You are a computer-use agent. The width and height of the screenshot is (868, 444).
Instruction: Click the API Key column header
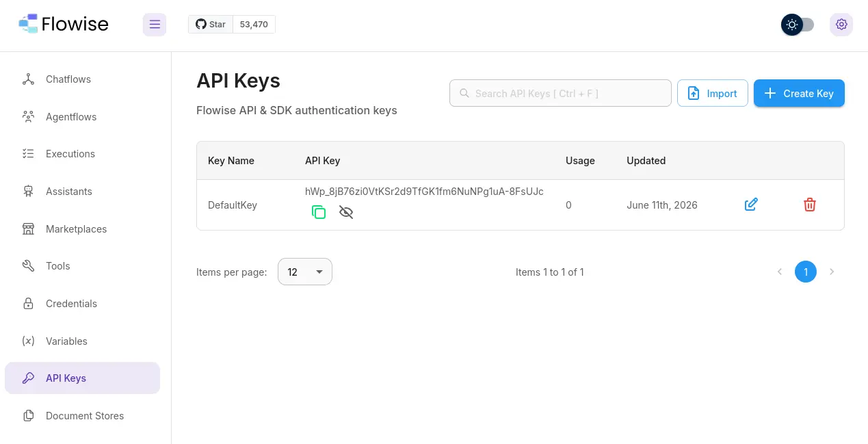(322, 161)
